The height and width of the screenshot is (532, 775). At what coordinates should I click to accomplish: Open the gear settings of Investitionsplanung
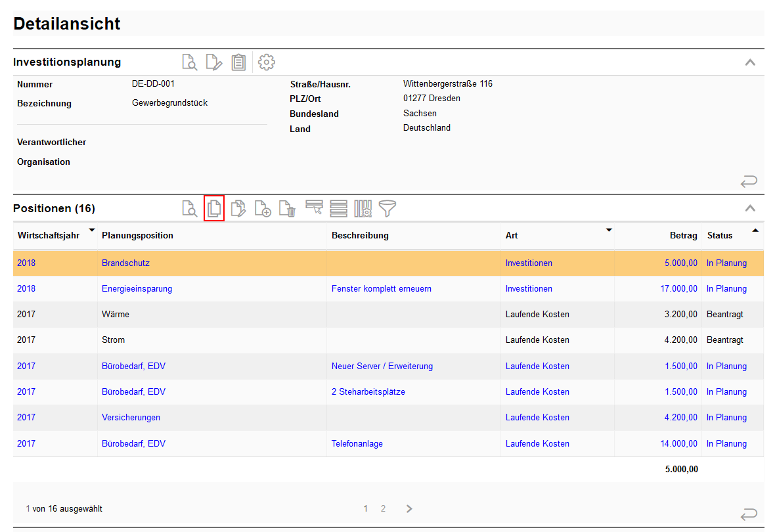(x=267, y=62)
